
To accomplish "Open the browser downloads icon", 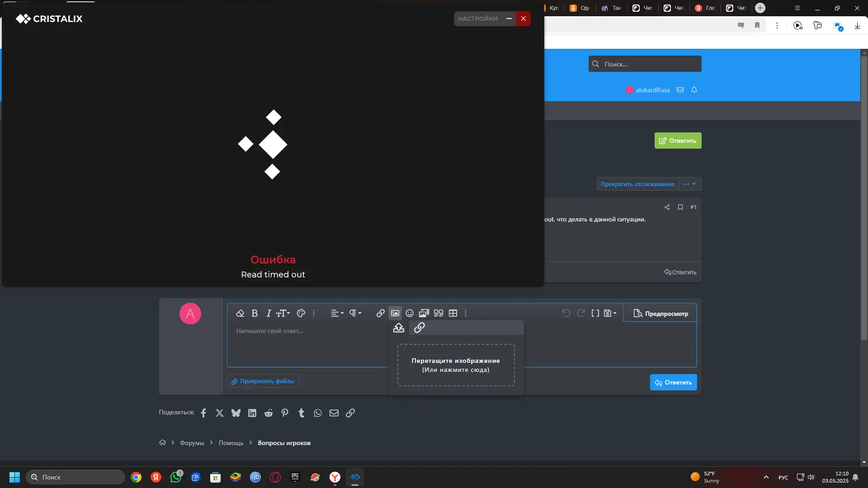I will (x=857, y=26).
